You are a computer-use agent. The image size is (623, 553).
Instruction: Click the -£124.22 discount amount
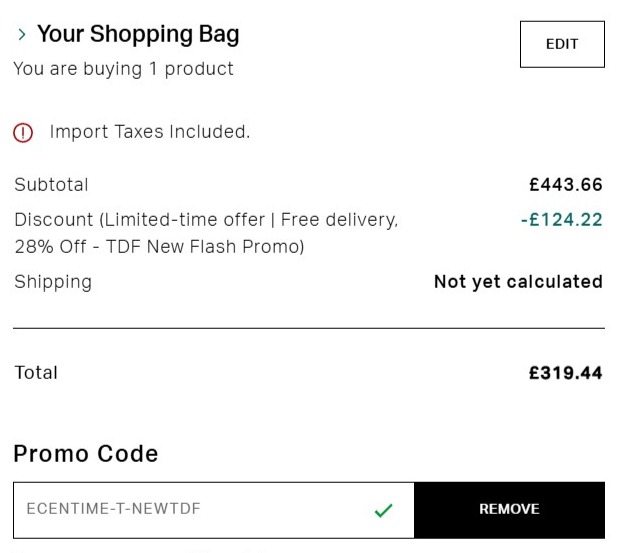point(561,220)
